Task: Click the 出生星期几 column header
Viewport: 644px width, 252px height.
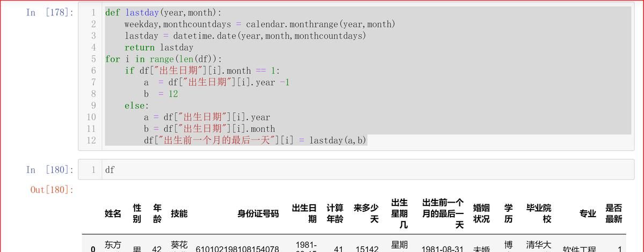Action: pos(399,213)
